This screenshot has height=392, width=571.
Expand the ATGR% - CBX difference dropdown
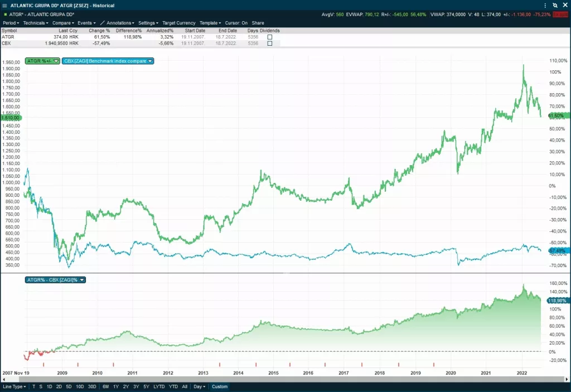(82, 279)
